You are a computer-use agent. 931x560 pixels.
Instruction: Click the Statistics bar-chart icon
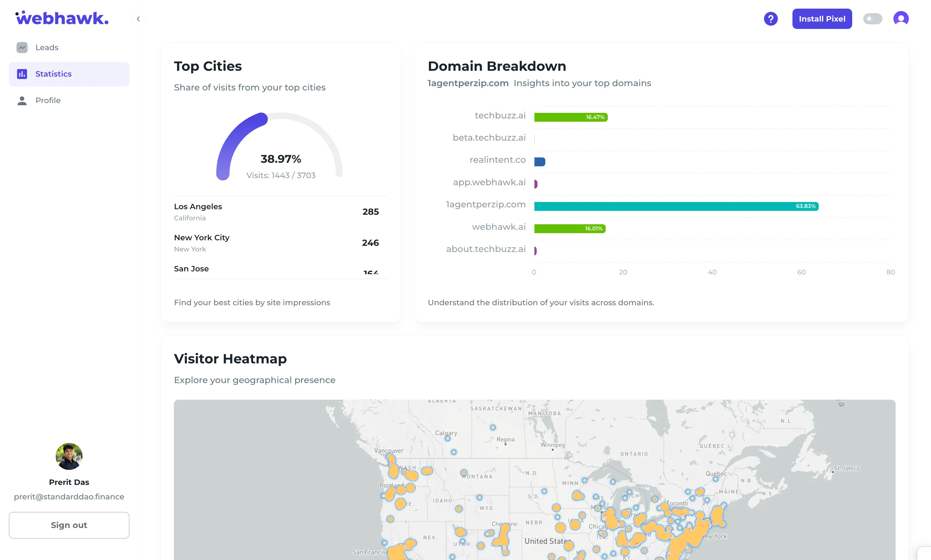pos(22,74)
